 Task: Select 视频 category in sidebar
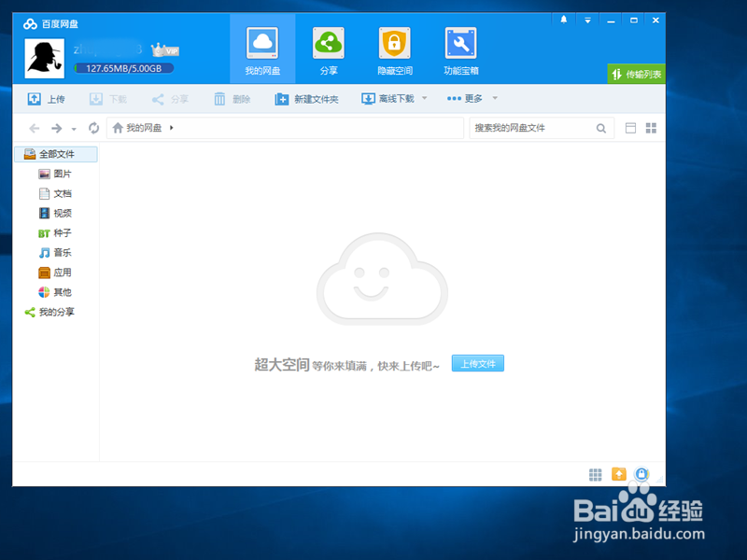(55, 214)
